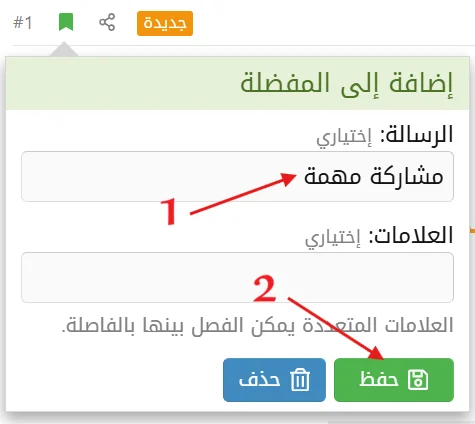Save the bookmark with حفظ button

[394, 380]
